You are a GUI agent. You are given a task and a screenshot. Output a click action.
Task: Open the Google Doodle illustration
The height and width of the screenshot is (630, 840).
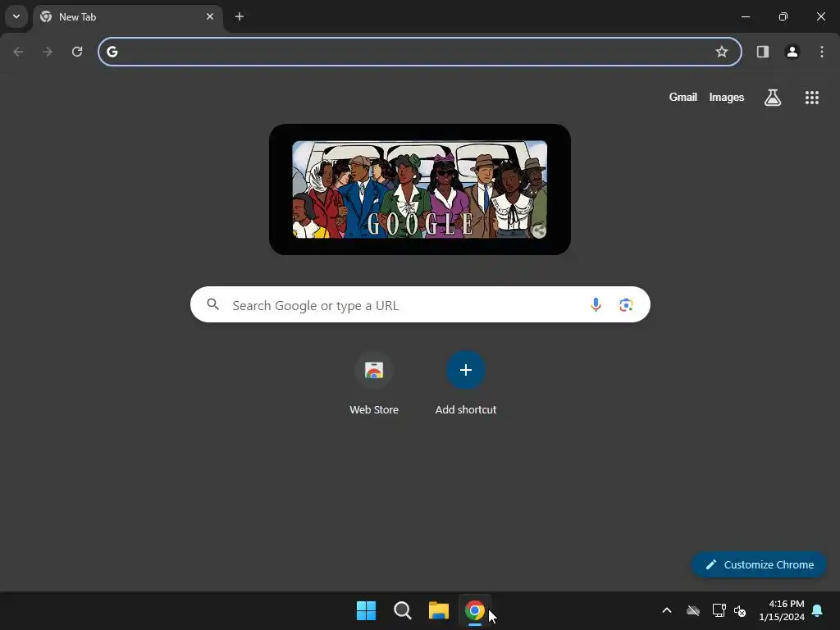(419, 189)
